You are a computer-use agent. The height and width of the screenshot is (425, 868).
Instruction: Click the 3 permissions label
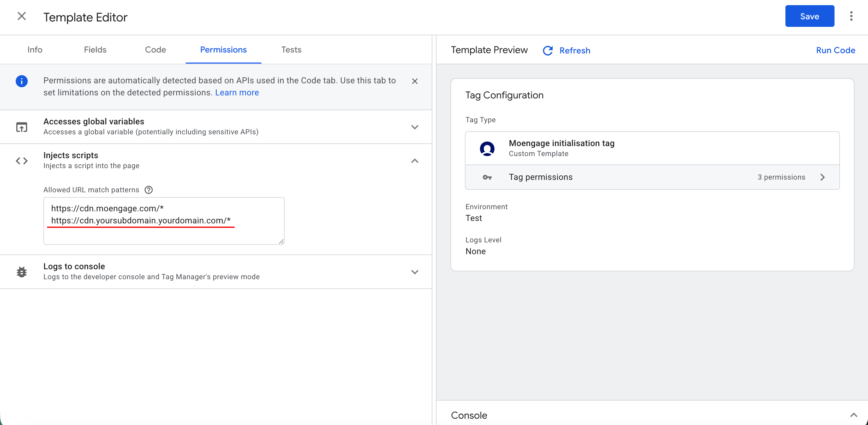click(781, 177)
